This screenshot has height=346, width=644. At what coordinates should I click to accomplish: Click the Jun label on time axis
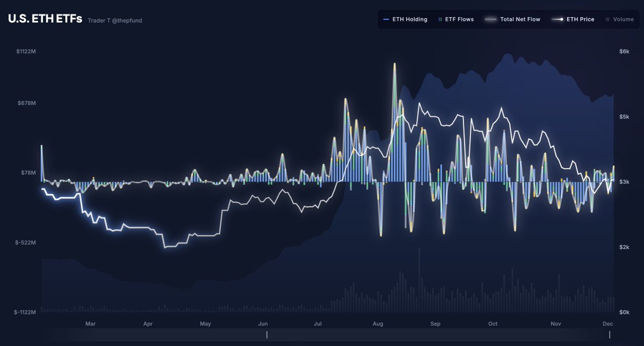tap(263, 324)
